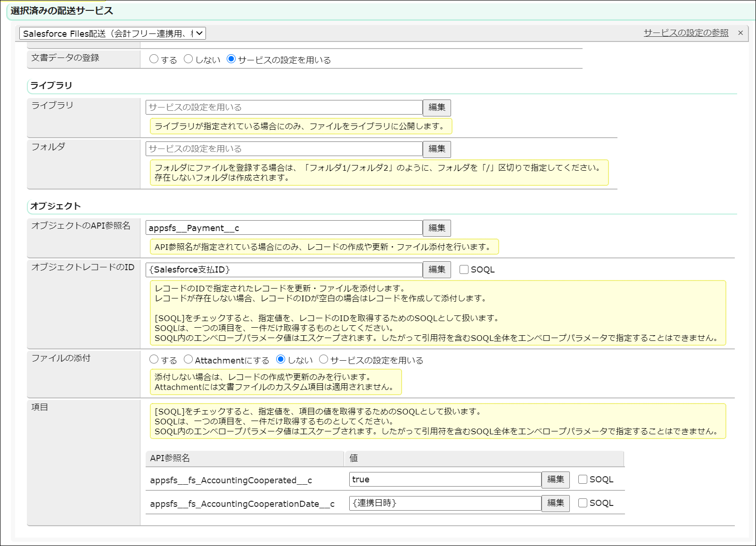The width and height of the screenshot is (756, 546).
Task: Click 編集 for オブジェクトレコードのID
Action: [436, 270]
